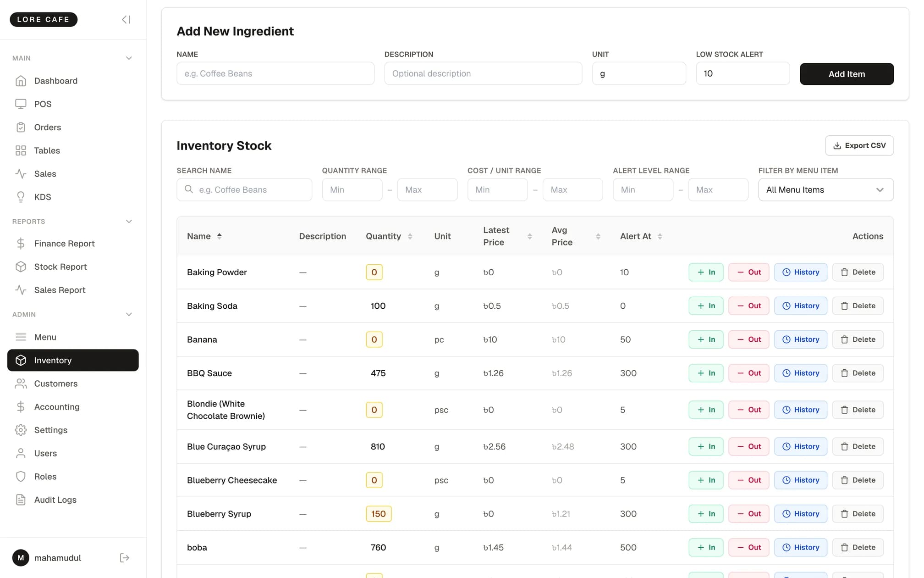Export inventory as CSV
This screenshot has height=578, width=924.
(x=859, y=145)
